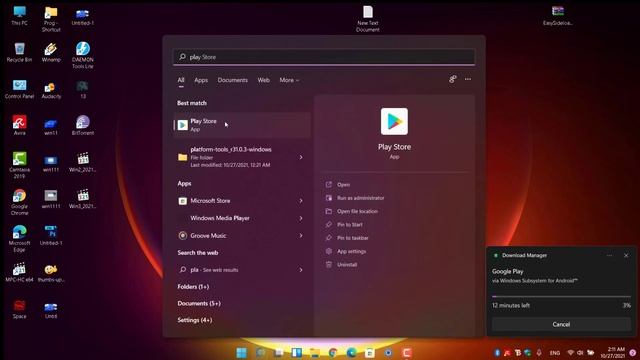This screenshot has height=360, width=640.
Task: Click the Windows Start button on taskbar
Action: (242, 353)
